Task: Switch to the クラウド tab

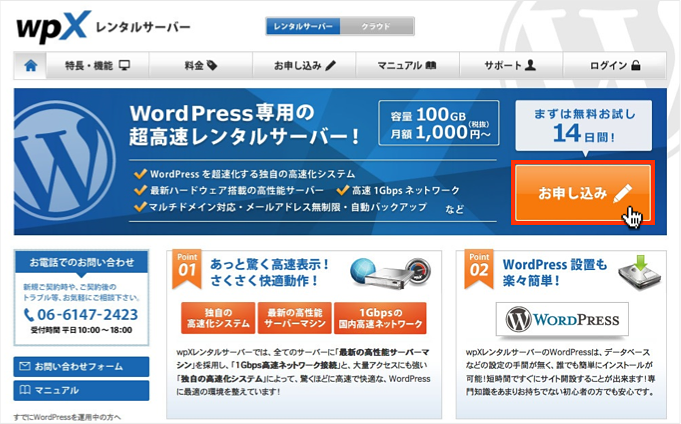Action: tap(377, 26)
